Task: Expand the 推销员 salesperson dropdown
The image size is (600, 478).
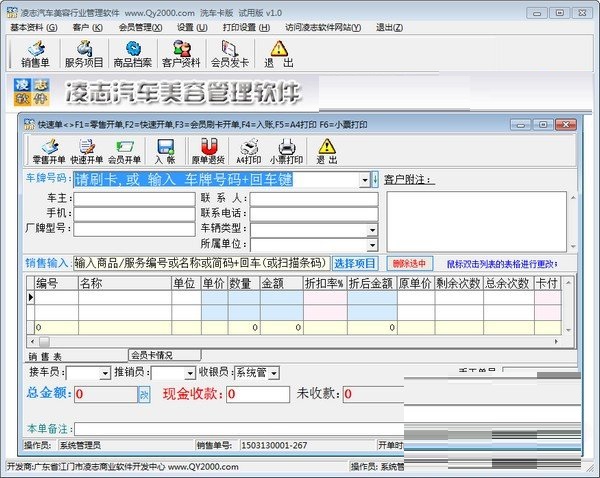Action: point(190,373)
